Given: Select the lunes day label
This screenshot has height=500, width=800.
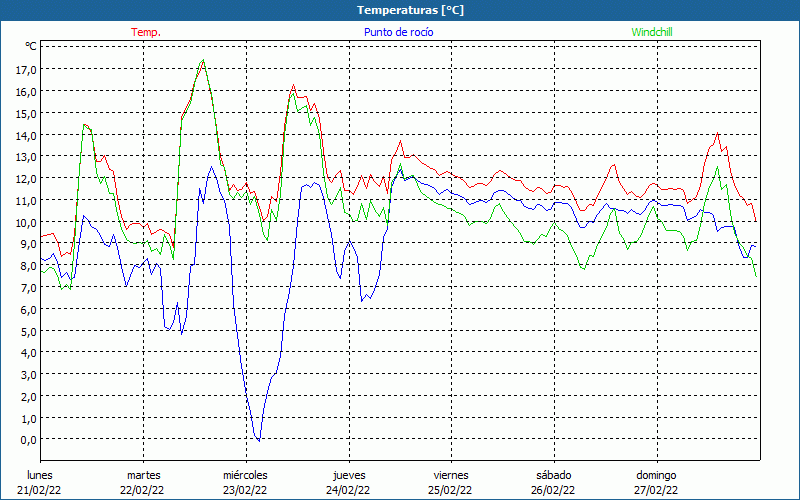Looking at the screenshot, I should point(39,475).
